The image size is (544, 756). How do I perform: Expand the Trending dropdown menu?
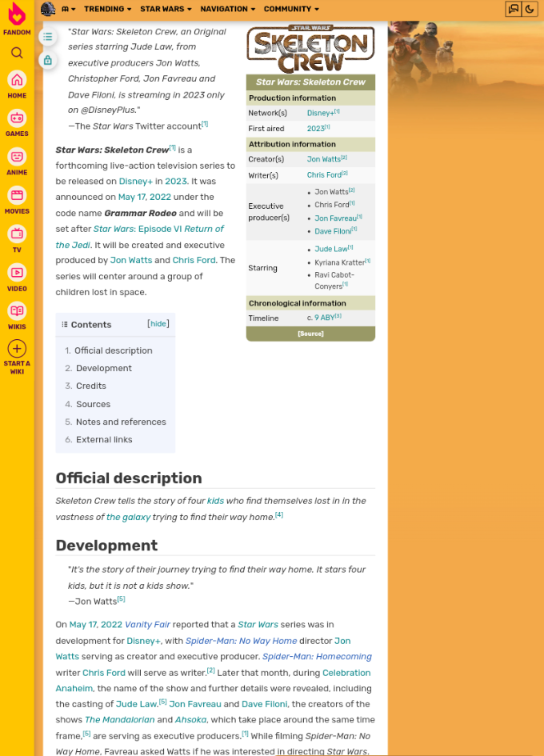point(108,9)
